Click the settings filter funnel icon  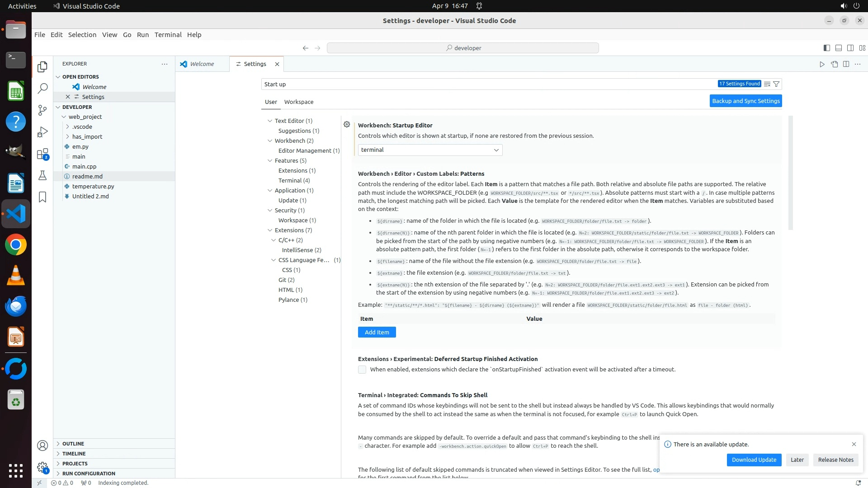(x=776, y=84)
